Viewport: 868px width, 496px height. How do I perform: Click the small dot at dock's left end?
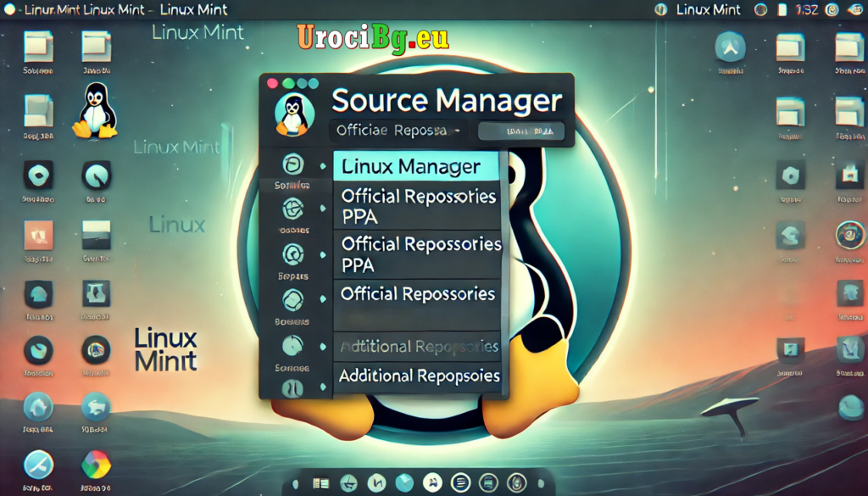point(295,484)
